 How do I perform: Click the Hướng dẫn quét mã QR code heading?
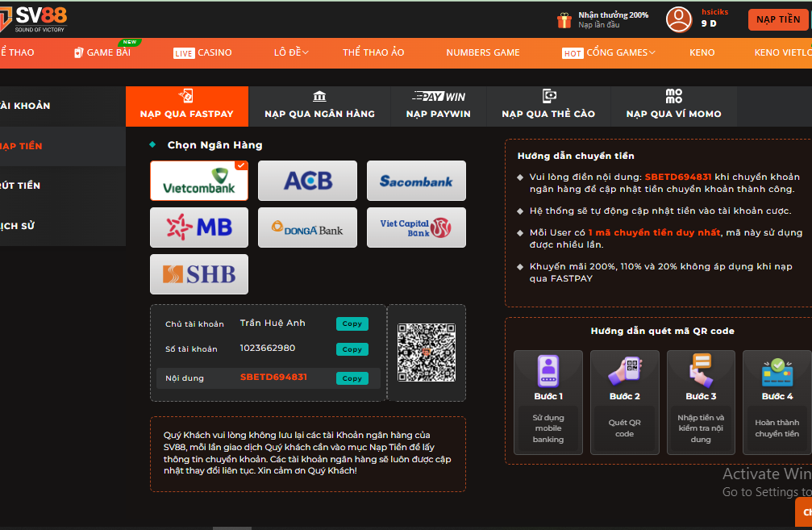click(x=662, y=331)
